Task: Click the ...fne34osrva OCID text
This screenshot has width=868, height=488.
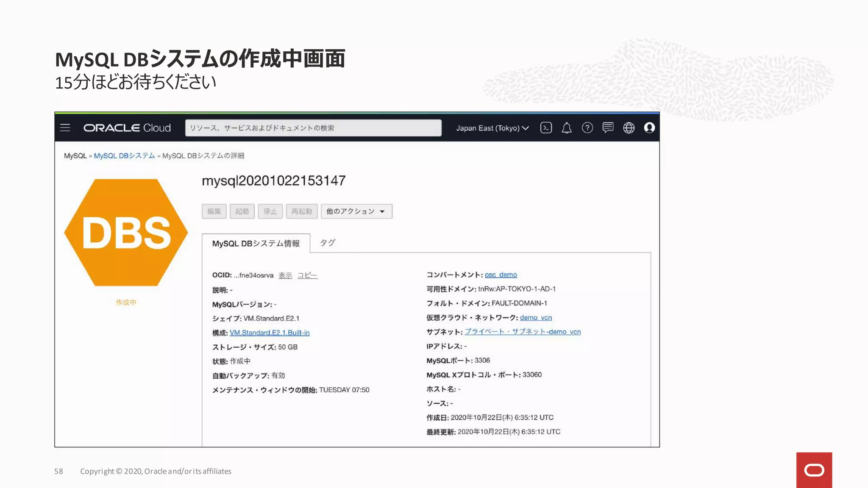Action: tap(253, 275)
